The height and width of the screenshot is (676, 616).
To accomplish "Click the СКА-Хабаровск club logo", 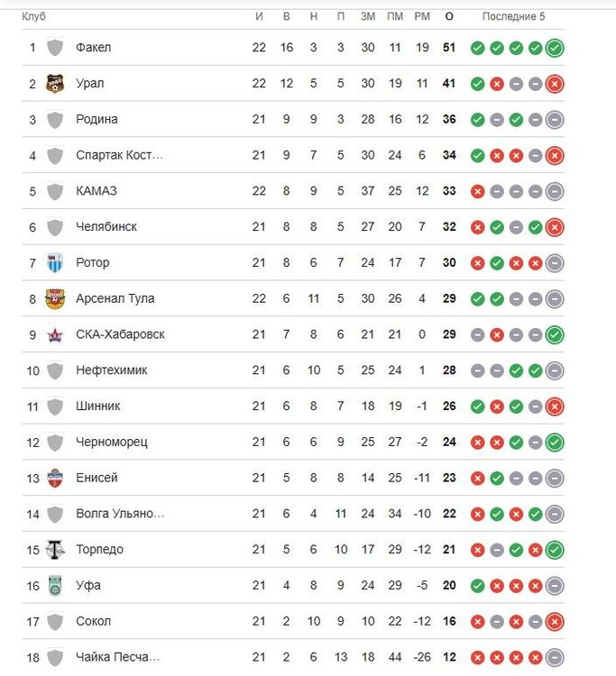I will click(x=55, y=335).
